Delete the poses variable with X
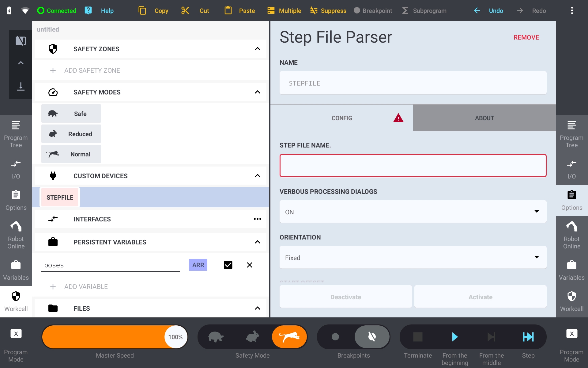The height and width of the screenshot is (368, 588). tap(250, 265)
